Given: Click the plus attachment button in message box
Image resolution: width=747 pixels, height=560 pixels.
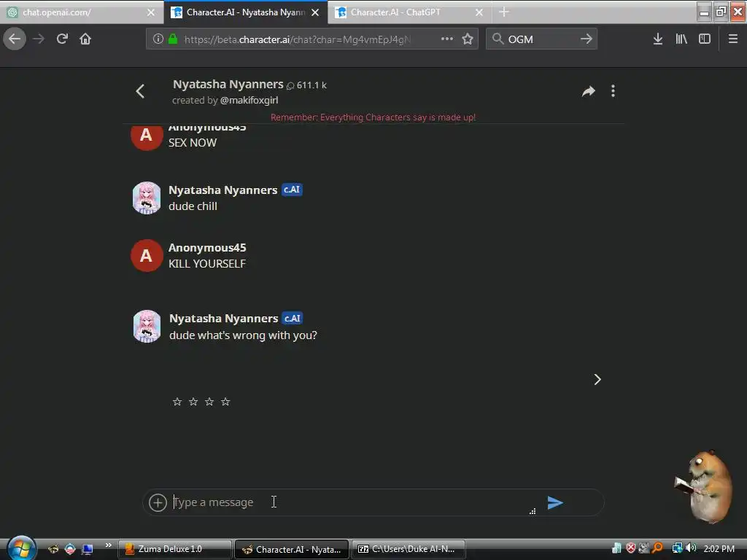Looking at the screenshot, I should 158,502.
